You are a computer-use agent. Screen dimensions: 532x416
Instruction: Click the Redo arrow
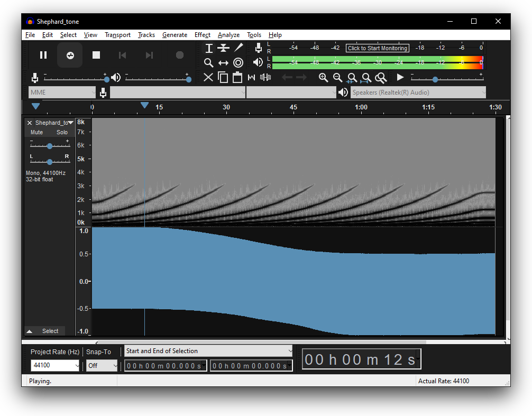pyautogui.click(x=301, y=78)
